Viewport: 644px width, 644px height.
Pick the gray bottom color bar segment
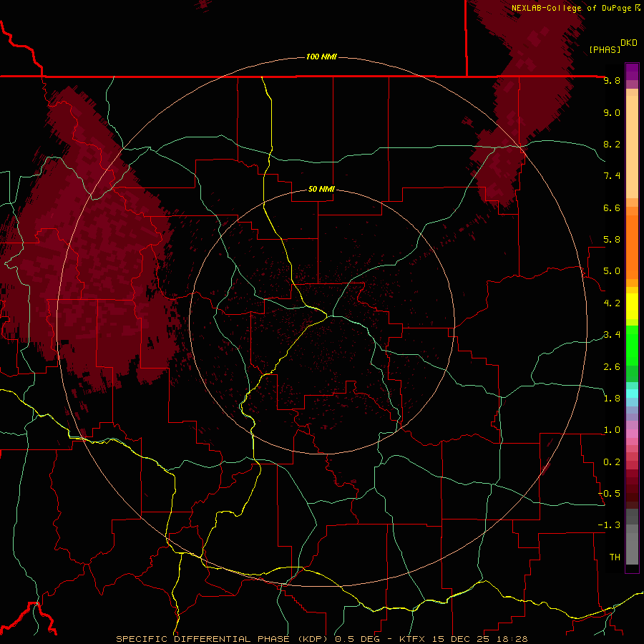(632, 548)
